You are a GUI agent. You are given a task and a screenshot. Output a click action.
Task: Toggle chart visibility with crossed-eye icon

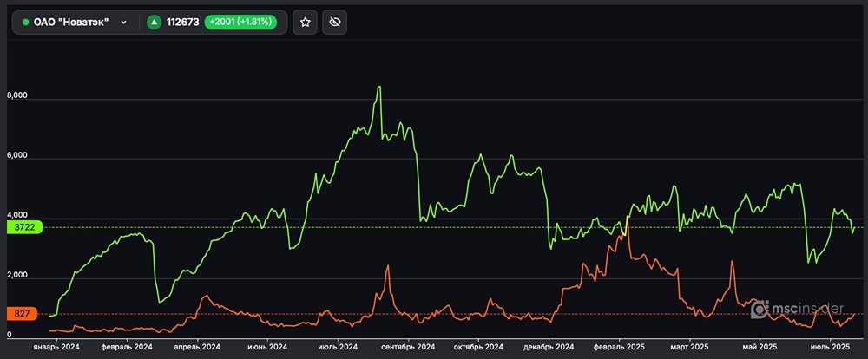coord(333,23)
